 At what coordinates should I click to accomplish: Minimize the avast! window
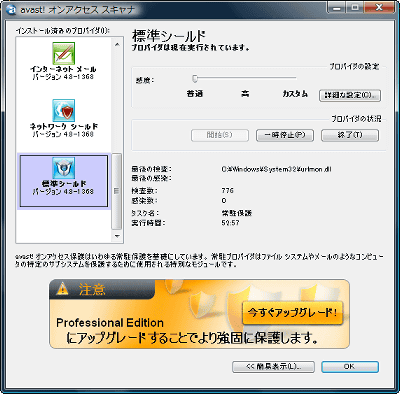click(x=337, y=7)
